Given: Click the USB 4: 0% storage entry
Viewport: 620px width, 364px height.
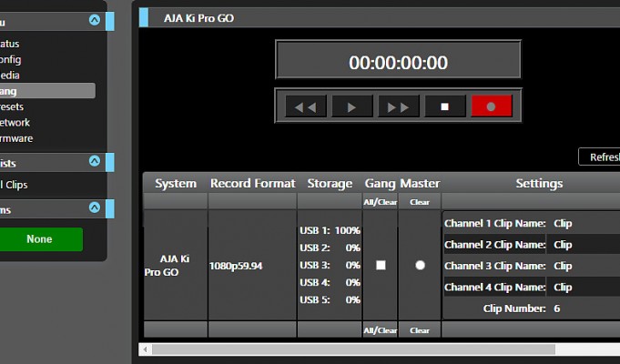Looking at the screenshot, I should pyautogui.click(x=330, y=283).
